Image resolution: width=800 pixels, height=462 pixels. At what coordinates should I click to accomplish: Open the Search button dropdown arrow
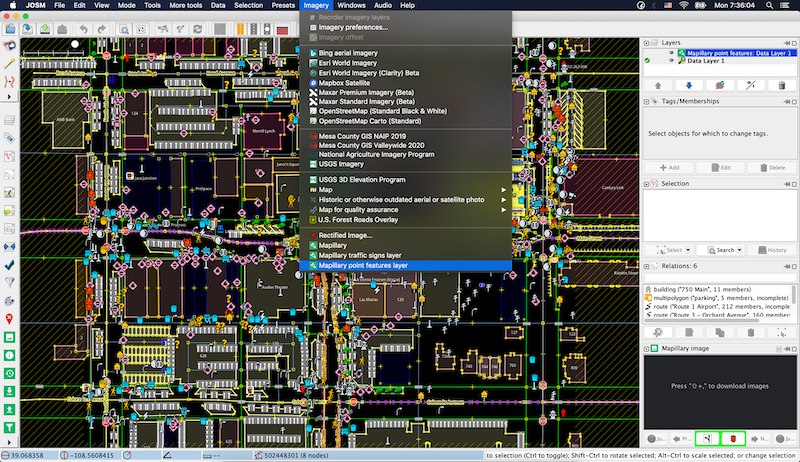click(x=739, y=250)
